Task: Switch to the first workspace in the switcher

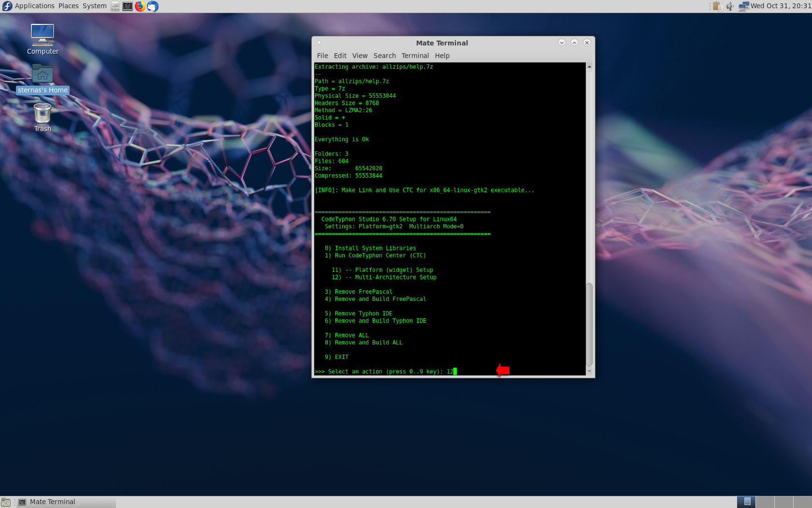Action: coord(746,502)
